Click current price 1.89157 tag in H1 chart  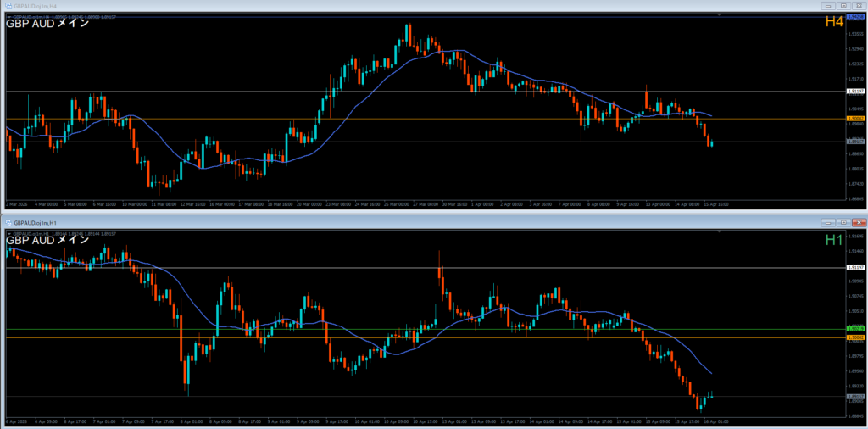(855, 396)
